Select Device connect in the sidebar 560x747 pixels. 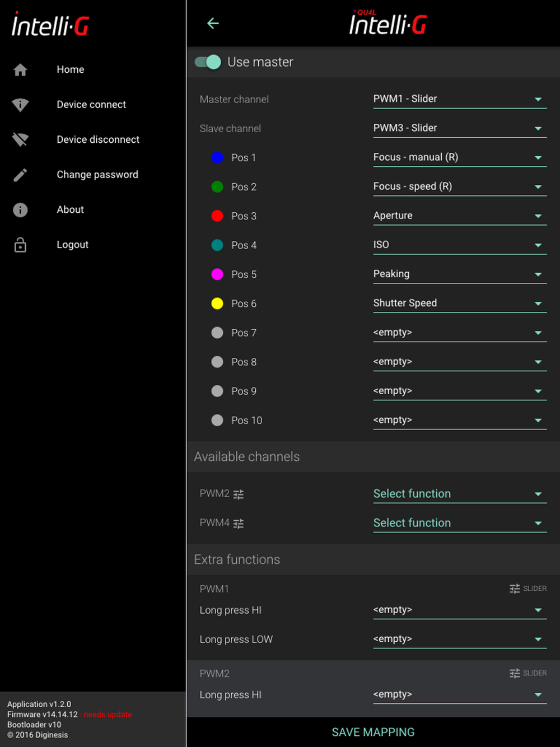91,105
